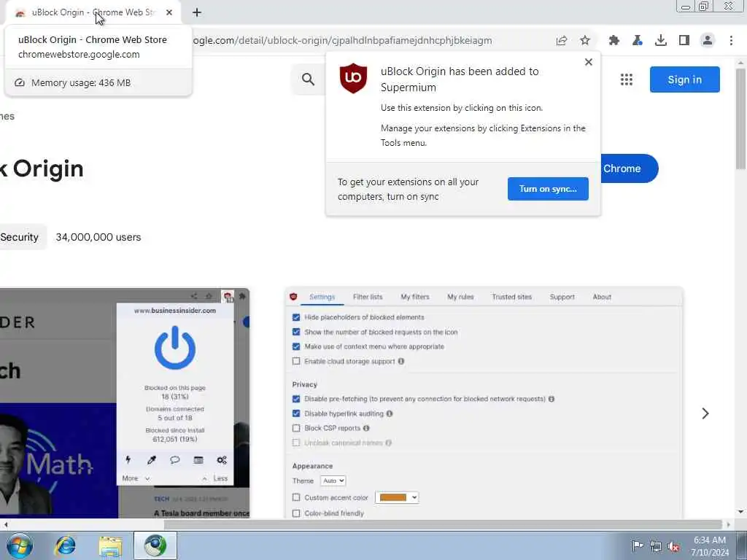Open the Chrome Labs flask icon
Image resolution: width=747 pixels, height=560 pixels.
click(x=638, y=41)
